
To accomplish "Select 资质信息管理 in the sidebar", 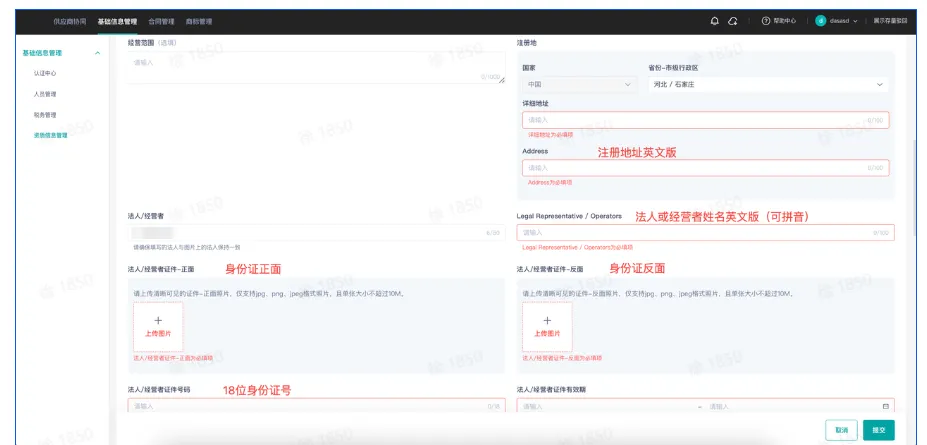I will click(50, 135).
